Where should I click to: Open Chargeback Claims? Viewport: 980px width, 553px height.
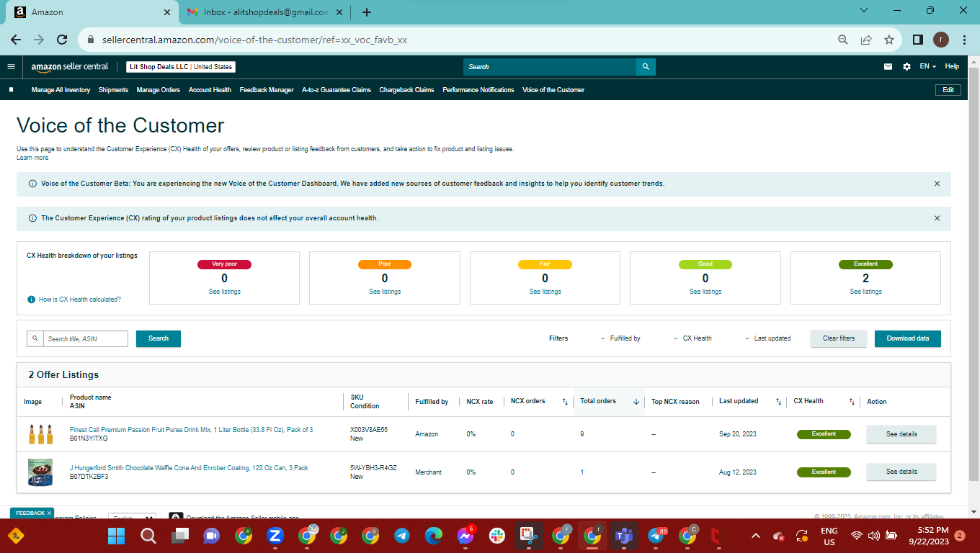pyautogui.click(x=406, y=90)
